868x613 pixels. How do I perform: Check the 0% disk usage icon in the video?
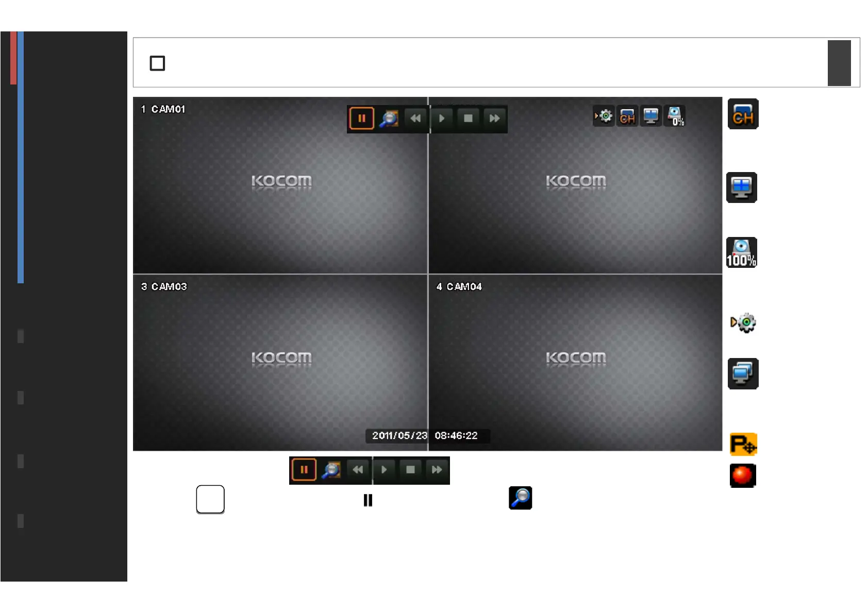(675, 116)
